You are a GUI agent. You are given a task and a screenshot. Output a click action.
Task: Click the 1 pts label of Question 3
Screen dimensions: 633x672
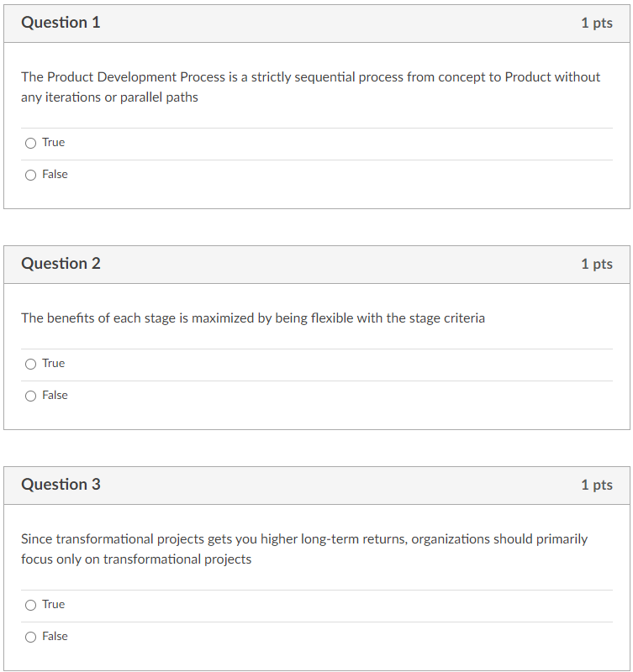click(597, 485)
